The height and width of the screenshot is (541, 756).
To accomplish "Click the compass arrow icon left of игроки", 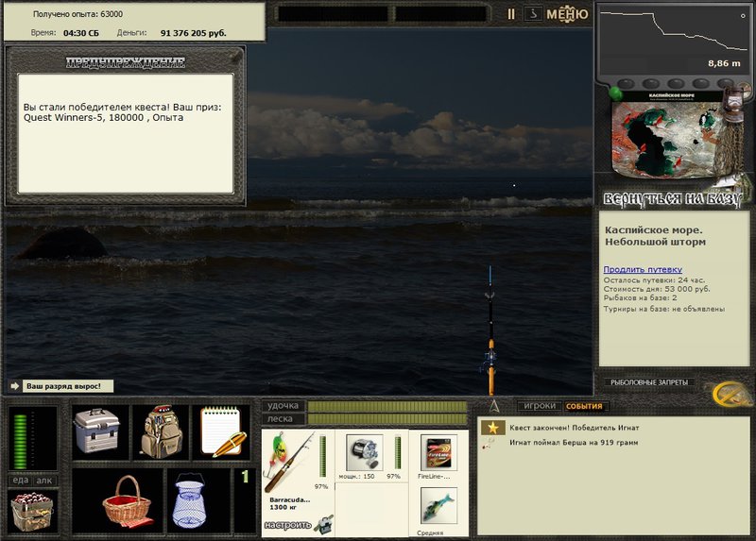I will click(494, 406).
